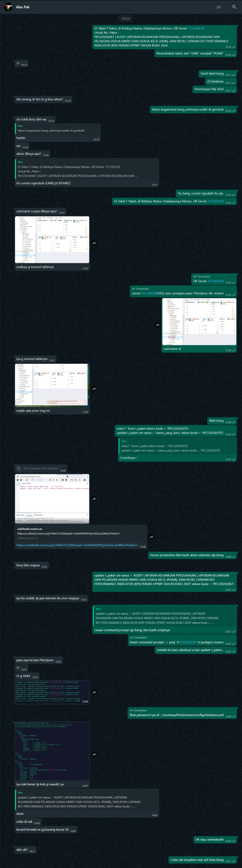
Task: Select message 'Ya, bang, cuman ngrubah itu aja.'
Action: tap(207, 194)
